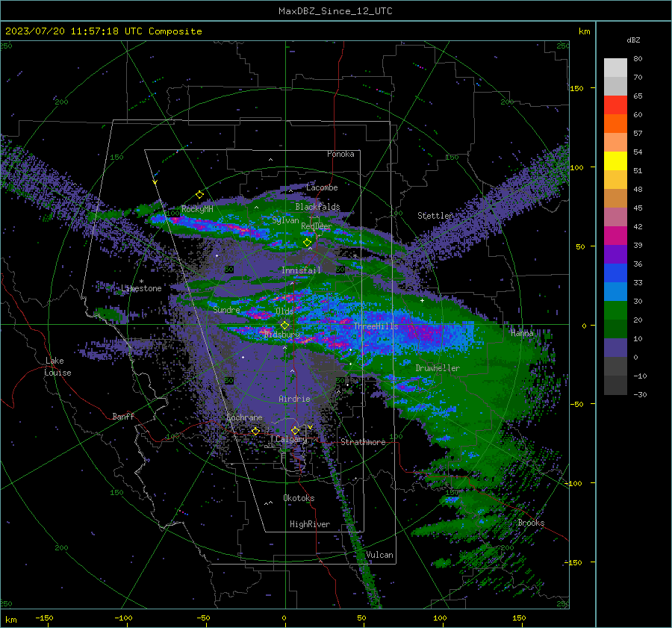Click the RedDeer city label
The width and height of the screenshot is (672, 628).
click(x=317, y=226)
